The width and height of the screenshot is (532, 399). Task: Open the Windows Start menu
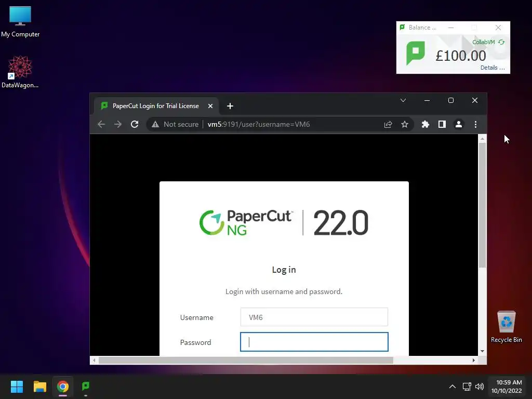(x=17, y=387)
